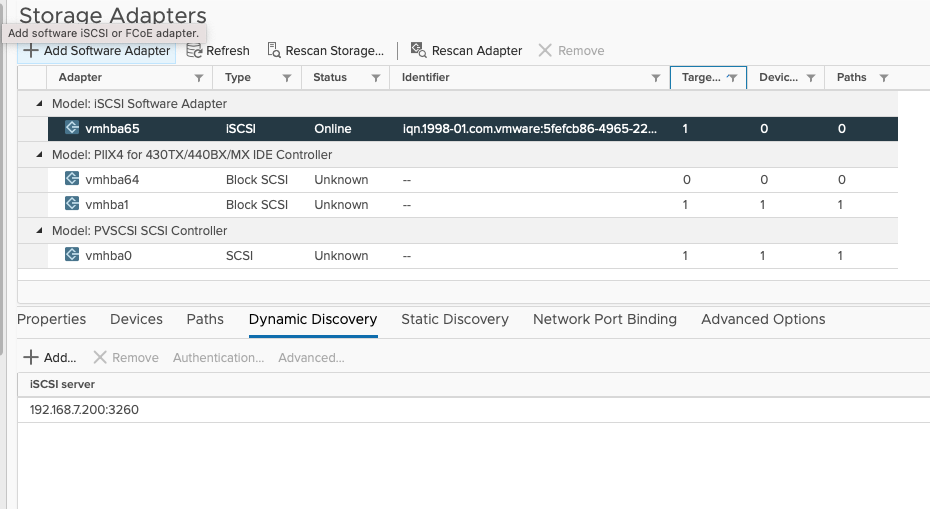Viewport: 930px width, 509px height.
Task: Select the Dynamic Discovery tab
Action: [x=313, y=319]
